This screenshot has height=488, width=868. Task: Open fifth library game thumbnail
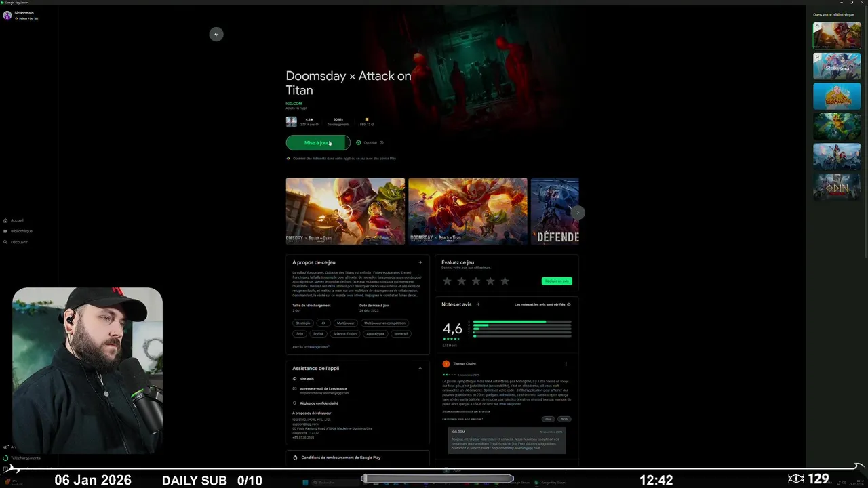pyautogui.click(x=837, y=157)
